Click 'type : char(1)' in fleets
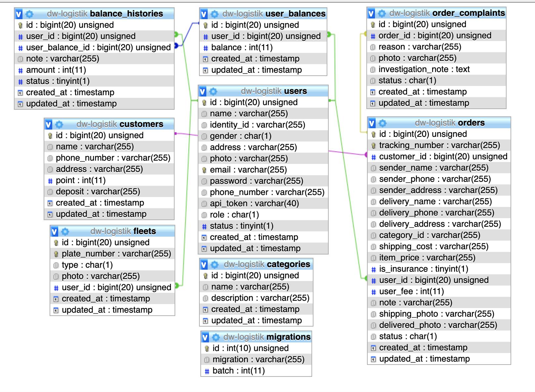 pyautogui.click(x=87, y=265)
